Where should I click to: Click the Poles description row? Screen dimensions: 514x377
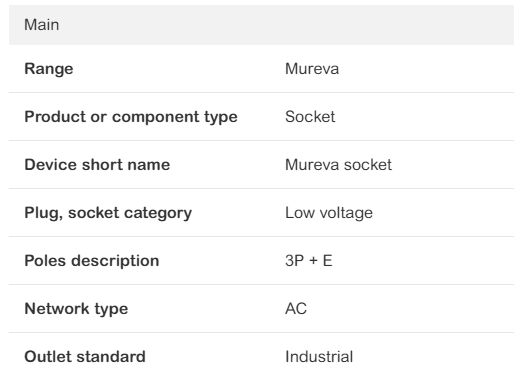coord(261,261)
